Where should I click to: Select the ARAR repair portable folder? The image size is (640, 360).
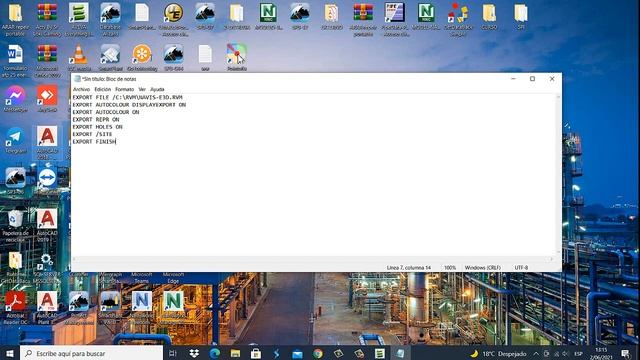click(16, 19)
